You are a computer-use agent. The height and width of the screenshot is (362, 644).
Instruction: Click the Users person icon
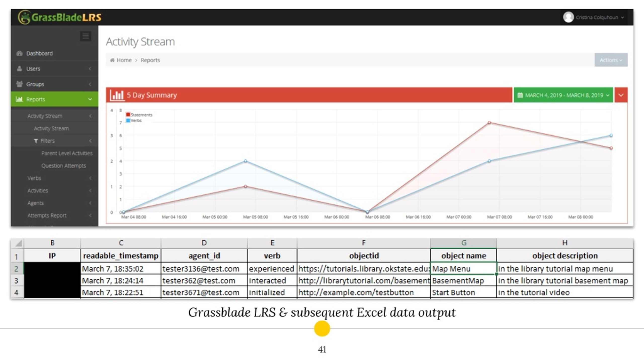[x=19, y=69]
